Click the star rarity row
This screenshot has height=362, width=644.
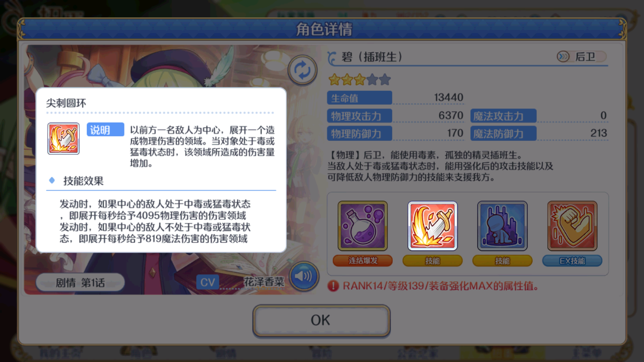click(360, 80)
